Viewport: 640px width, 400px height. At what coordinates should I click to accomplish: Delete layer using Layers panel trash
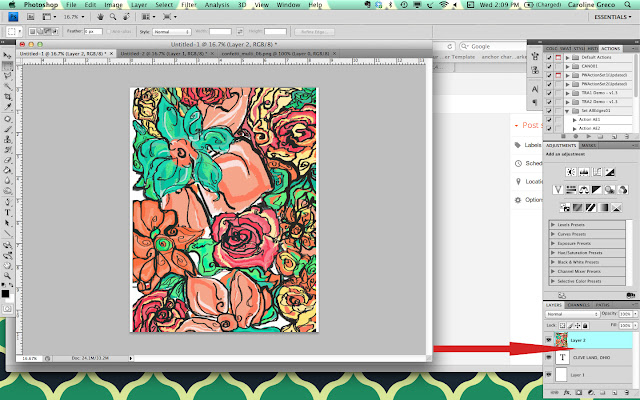pos(627,393)
